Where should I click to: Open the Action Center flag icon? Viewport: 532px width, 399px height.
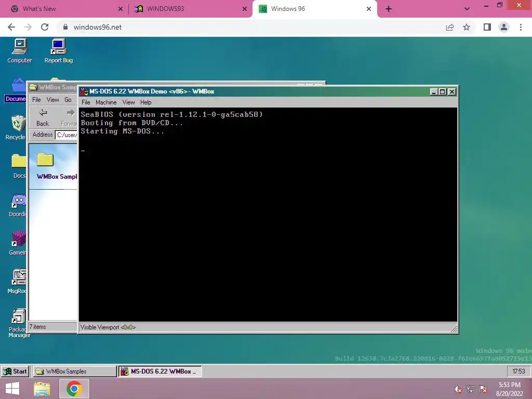483,389
